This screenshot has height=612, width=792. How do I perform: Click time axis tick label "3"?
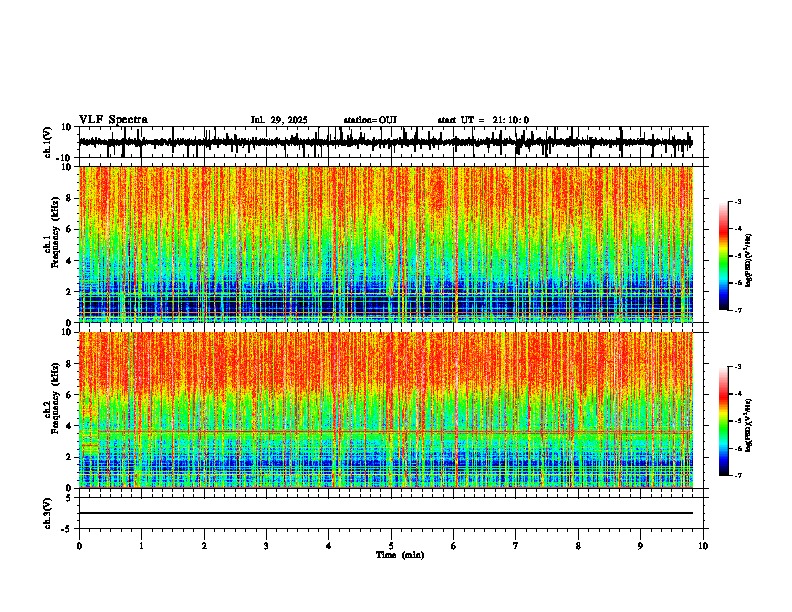point(266,546)
